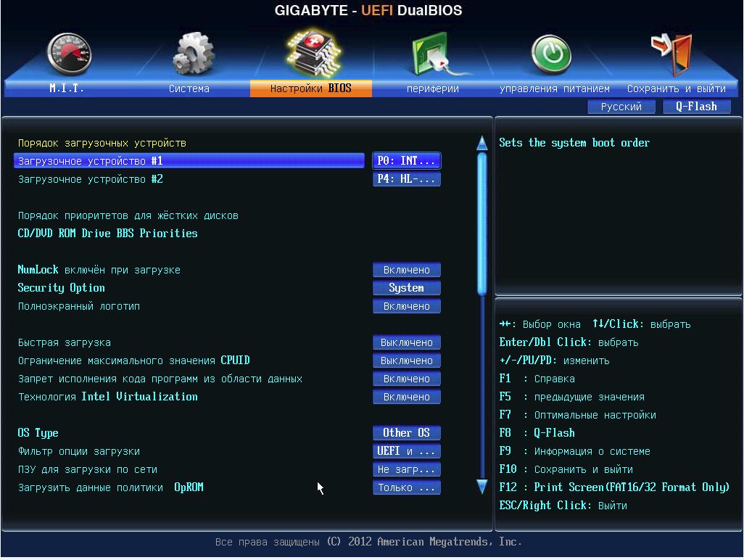
Task: Change OS Type Other OS value
Action: pos(407,433)
